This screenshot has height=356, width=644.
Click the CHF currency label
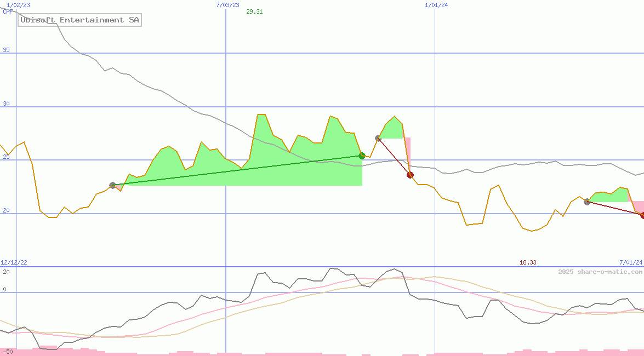tap(8, 12)
